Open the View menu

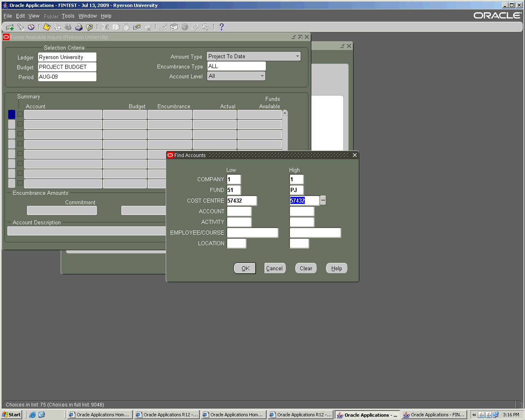point(34,16)
